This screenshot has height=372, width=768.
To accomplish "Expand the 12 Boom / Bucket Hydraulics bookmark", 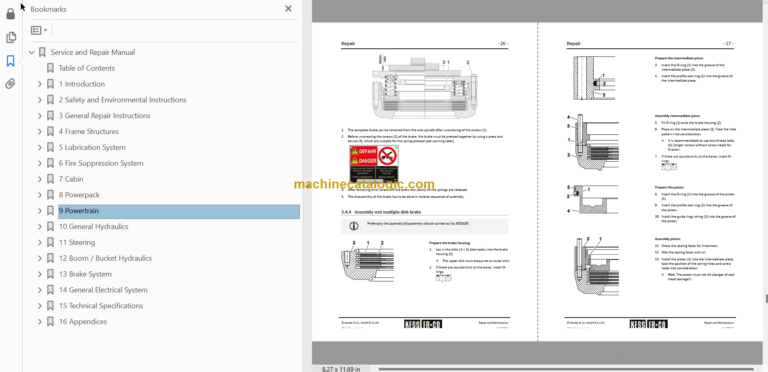I will [40, 258].
